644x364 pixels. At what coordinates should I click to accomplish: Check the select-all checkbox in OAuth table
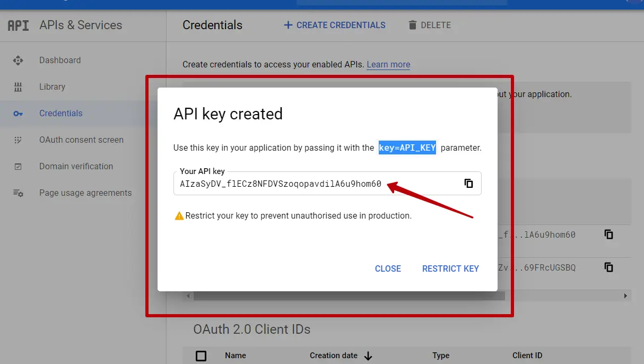click(201, 356)
